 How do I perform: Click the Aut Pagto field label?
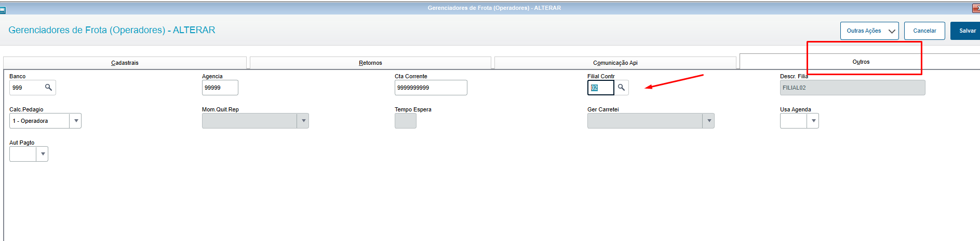coord(22,143)
